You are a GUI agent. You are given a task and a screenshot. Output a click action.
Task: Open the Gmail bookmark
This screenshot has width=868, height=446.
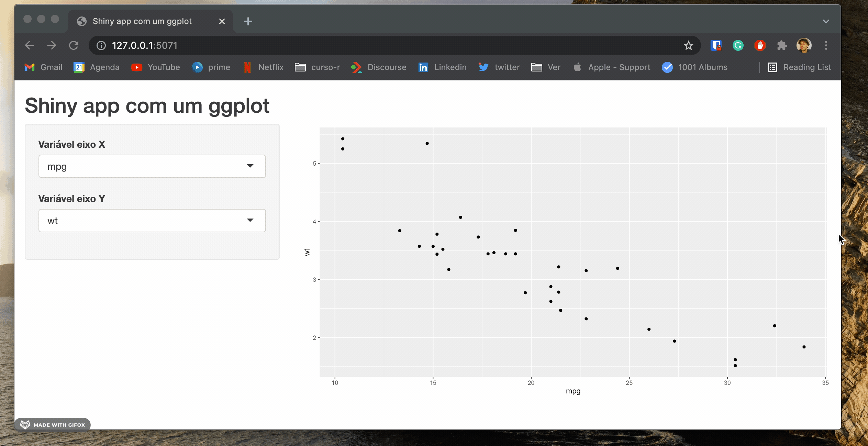pos(44,67)
